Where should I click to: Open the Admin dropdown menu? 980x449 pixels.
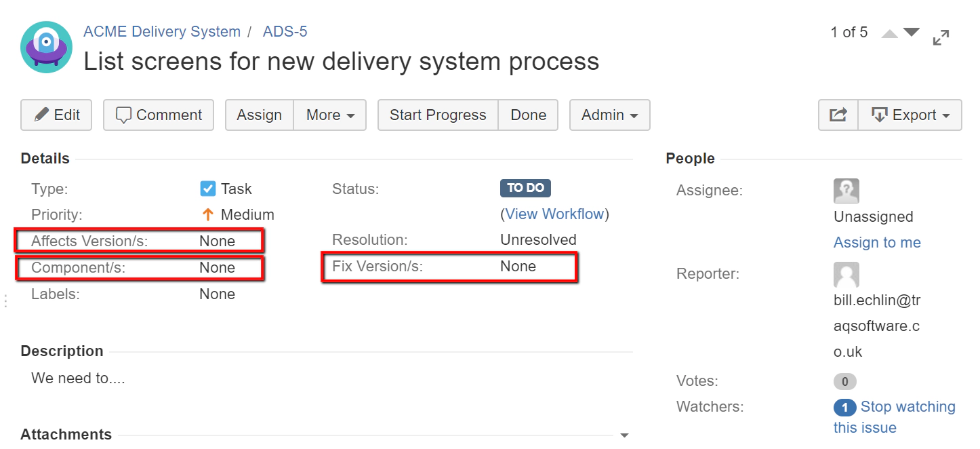pyautogui.click(x=609, y=115)
